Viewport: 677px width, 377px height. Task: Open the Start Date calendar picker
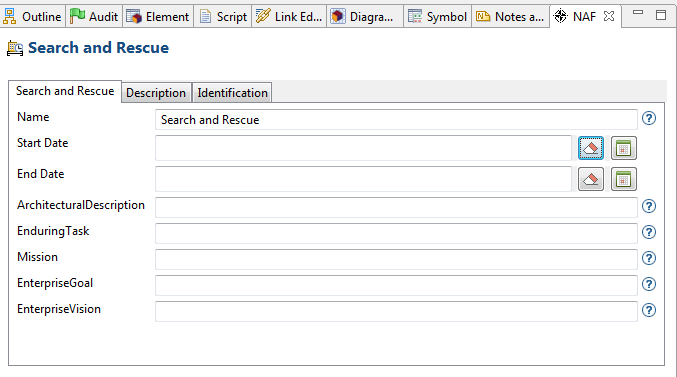pos(623,148)
